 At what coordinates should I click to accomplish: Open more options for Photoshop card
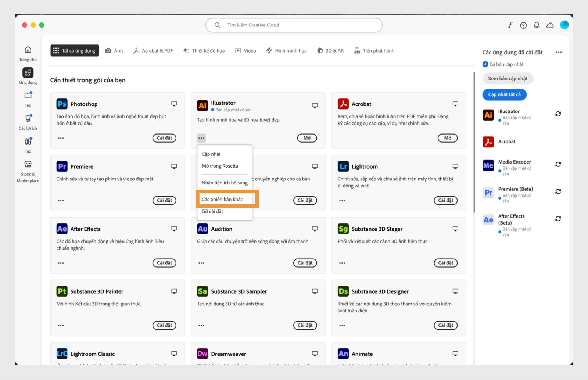click(61, 138)
